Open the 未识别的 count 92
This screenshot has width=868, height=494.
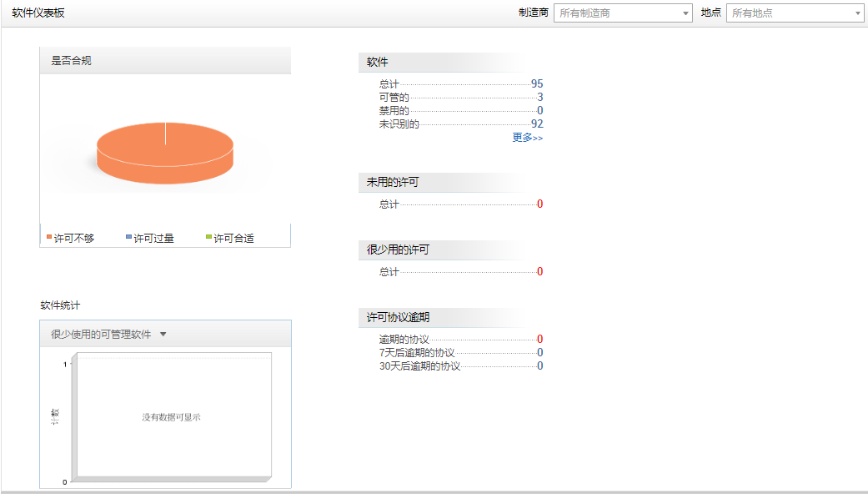(537, 123)
